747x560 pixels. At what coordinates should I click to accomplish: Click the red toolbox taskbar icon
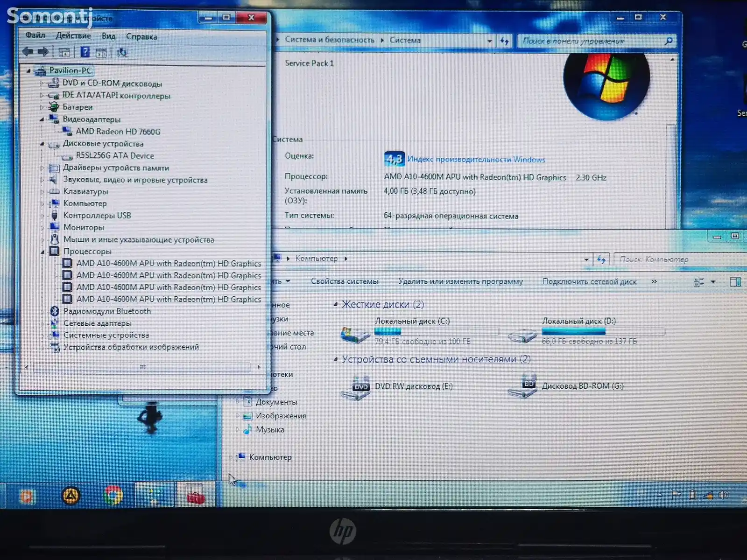coord(196,496)
